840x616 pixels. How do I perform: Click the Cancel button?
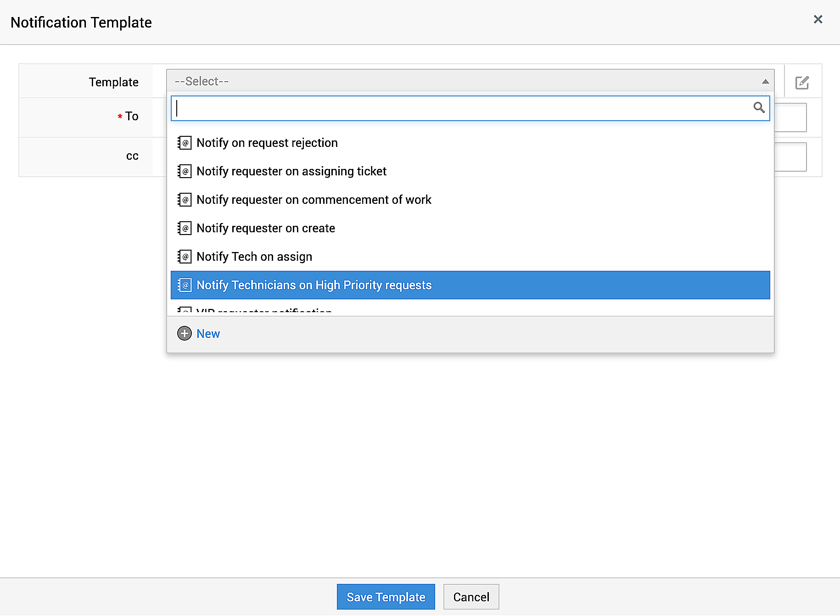coord(471,597)
